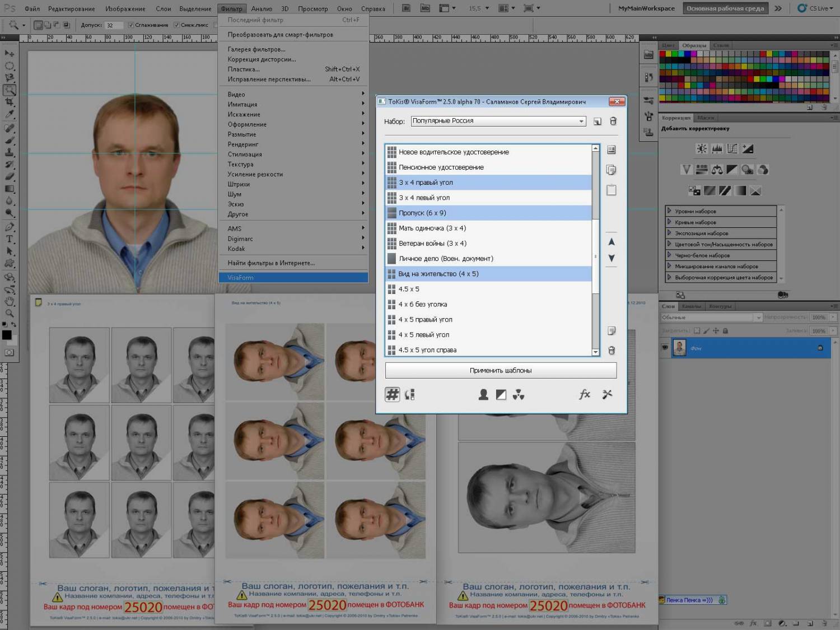
Task: Add a Levels adjustment
Action: 717,148
